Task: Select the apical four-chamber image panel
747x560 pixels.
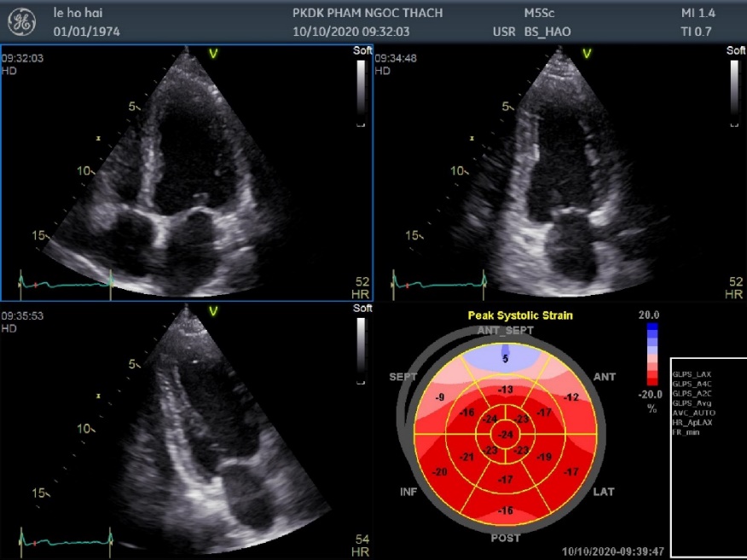Action: coord(187,172)
